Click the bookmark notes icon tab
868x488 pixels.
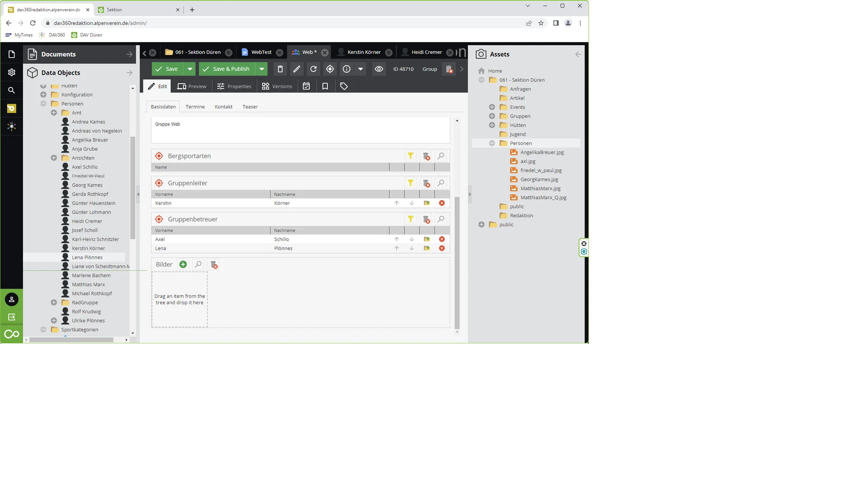(325, 86)
